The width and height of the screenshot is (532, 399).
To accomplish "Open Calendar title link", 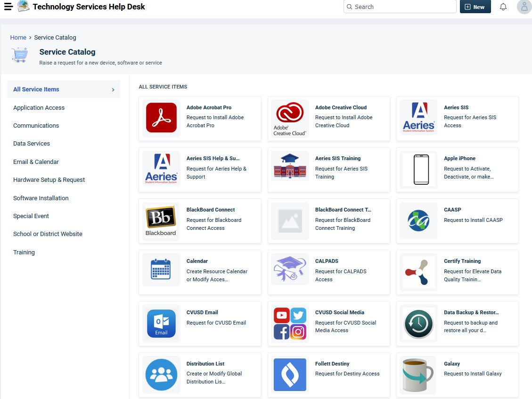I will (197, 261).
